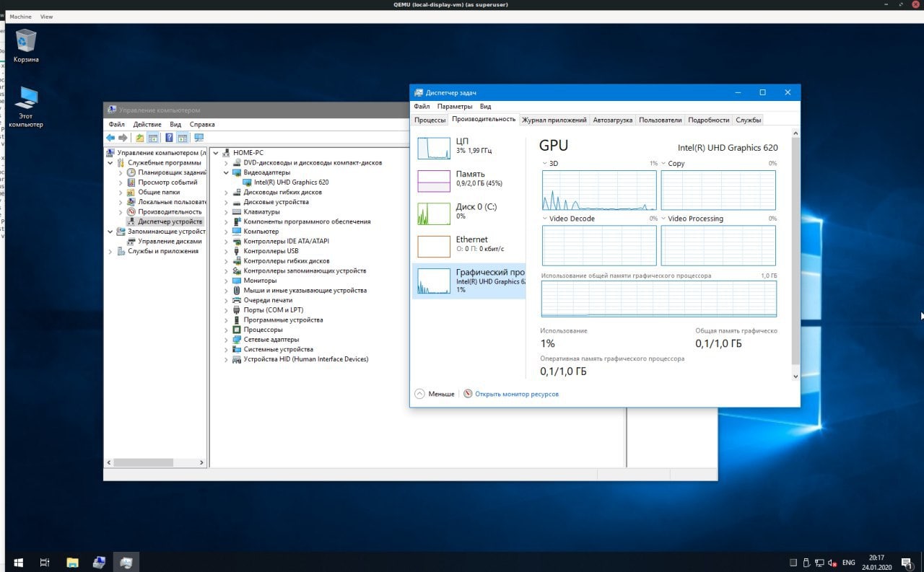
Task: Expand the Клавиатуры device node
Action: pos(227,212)
